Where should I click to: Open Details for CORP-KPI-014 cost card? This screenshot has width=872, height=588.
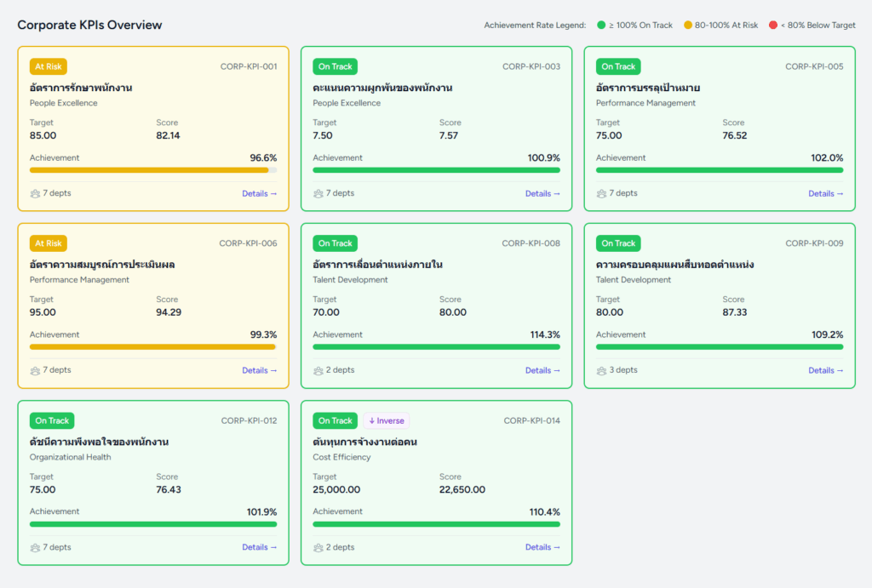pos(542,548)
